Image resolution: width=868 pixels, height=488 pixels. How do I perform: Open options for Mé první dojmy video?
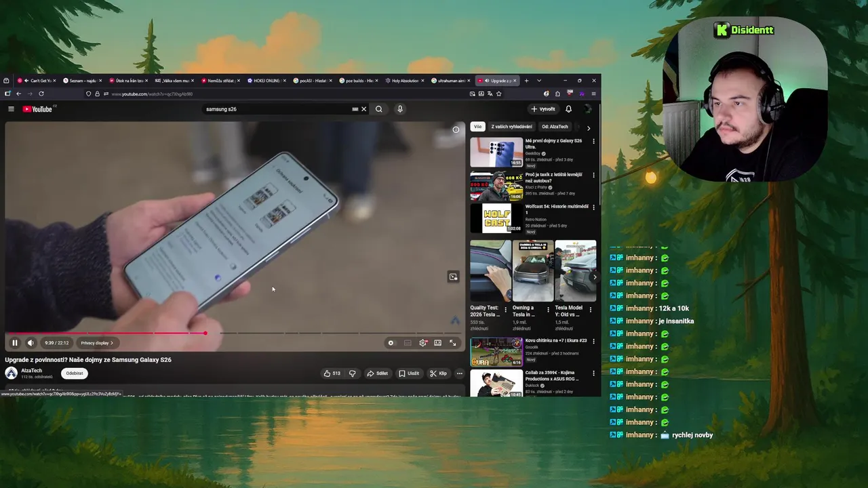[593, 142]
